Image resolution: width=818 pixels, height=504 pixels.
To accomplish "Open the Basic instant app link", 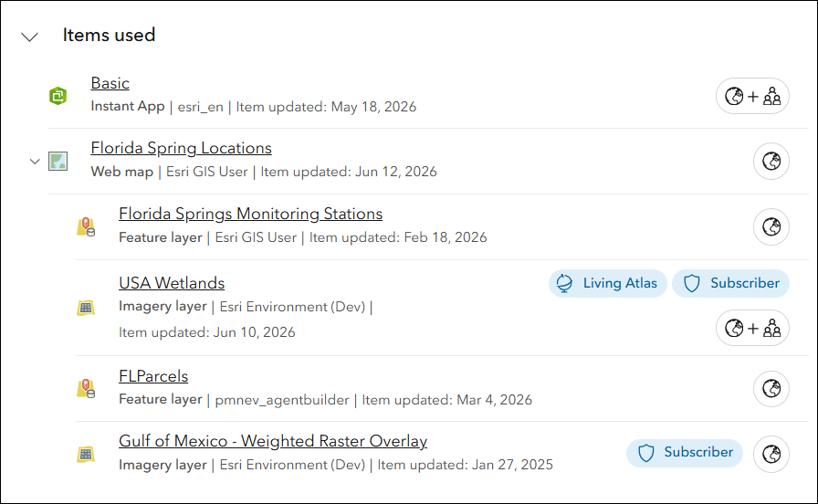I will [x=110, y=83].
